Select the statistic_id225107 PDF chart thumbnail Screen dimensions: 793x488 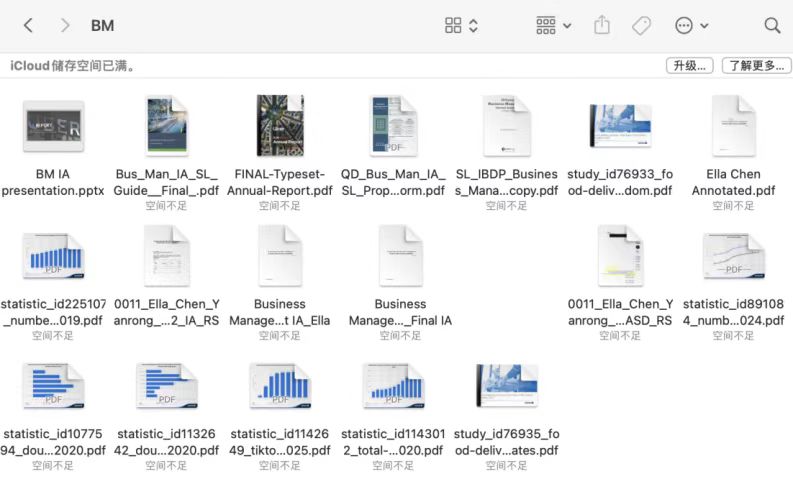coord(53,257)
